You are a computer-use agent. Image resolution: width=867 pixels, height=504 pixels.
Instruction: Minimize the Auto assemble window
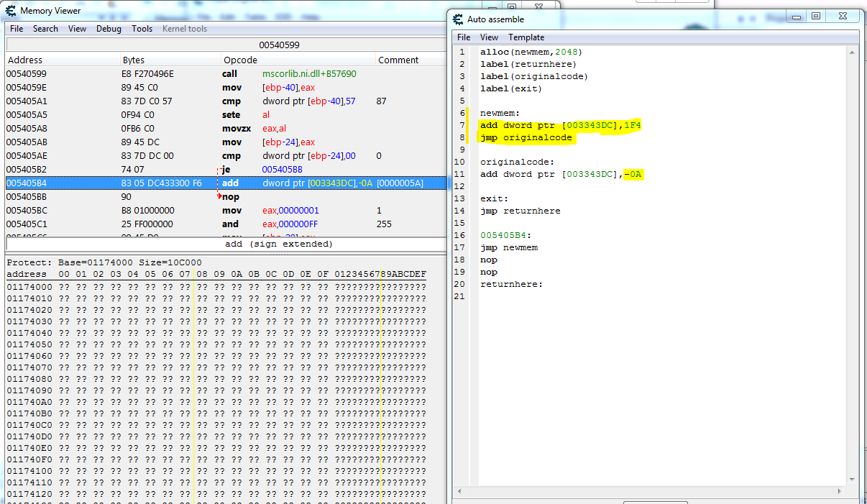click(x=796, y=17)
